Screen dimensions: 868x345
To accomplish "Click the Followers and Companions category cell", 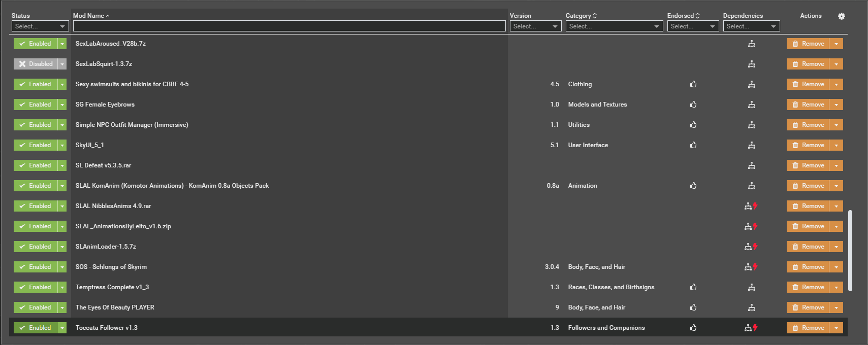I will click(606, 328).
